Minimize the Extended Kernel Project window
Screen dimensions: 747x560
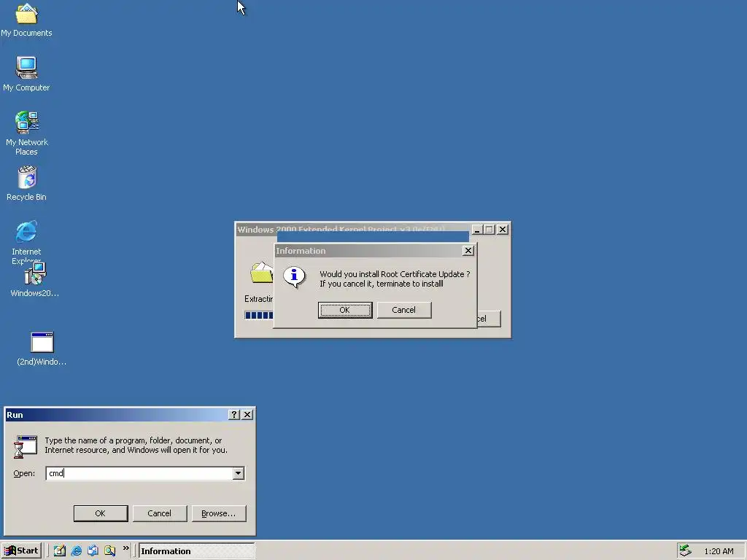coord(477,230)
